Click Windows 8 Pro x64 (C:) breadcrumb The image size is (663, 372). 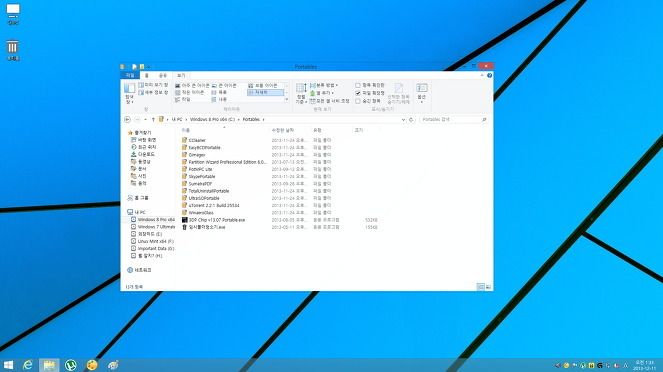coord(212,120)
